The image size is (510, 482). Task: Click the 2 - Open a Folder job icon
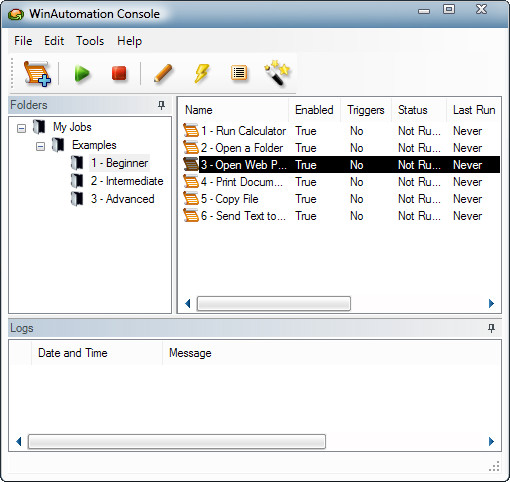(x=191, y=148)
